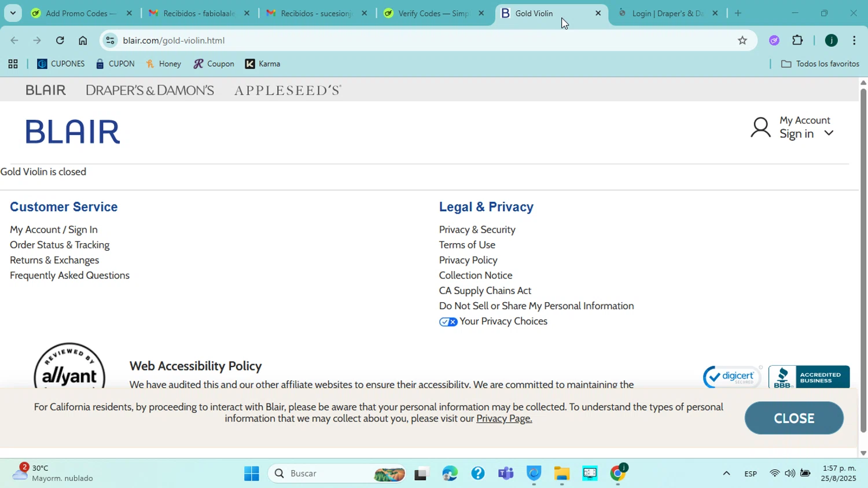Open the Windows Start menu
Viewport: 868px width, 488px height.
(x=252, y=474)
